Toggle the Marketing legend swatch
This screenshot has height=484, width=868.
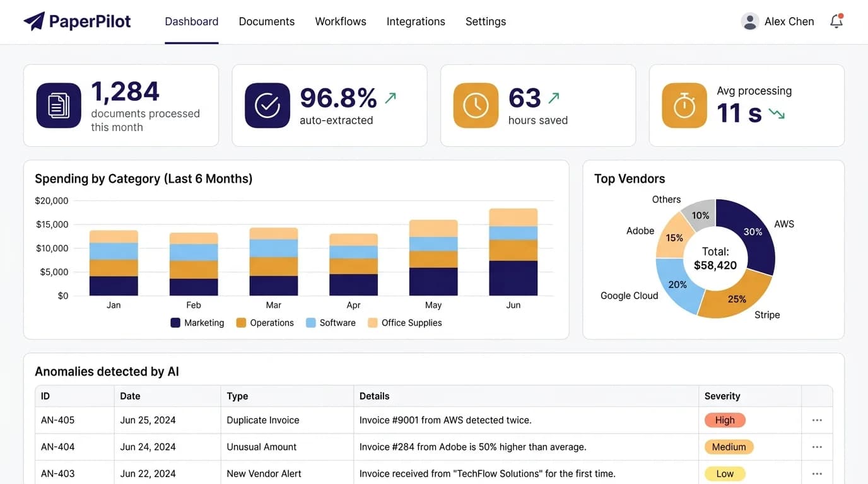point(175,323)
